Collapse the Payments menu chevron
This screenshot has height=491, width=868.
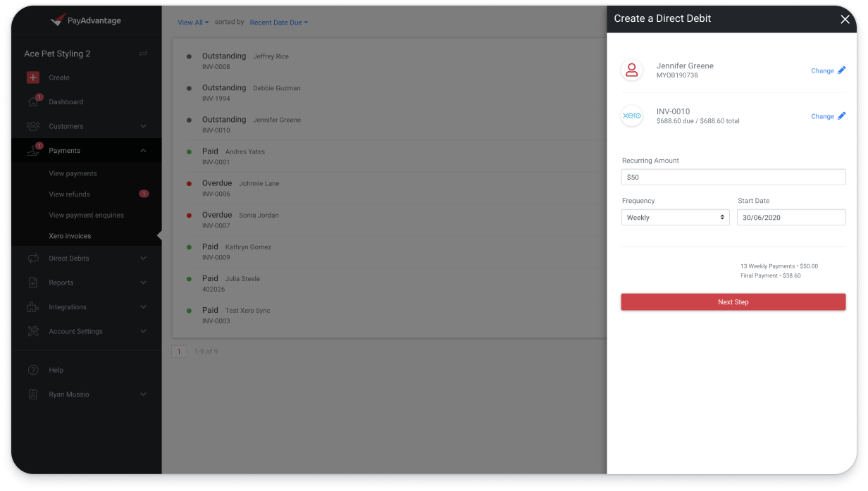coord(144,151)
